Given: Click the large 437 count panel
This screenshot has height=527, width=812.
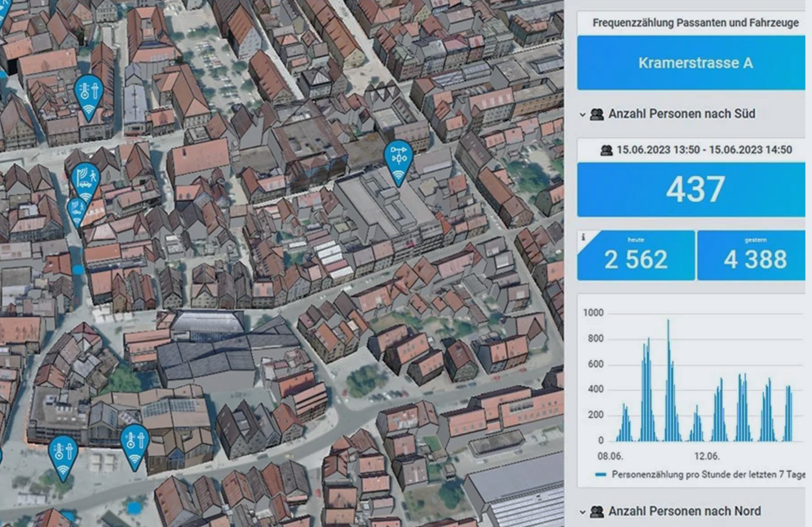Looking at the screenshot, I should pos(693,190).
